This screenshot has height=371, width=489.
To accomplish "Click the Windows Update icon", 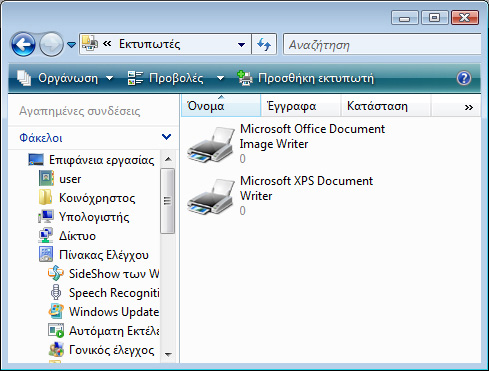I will pos(56,311).
